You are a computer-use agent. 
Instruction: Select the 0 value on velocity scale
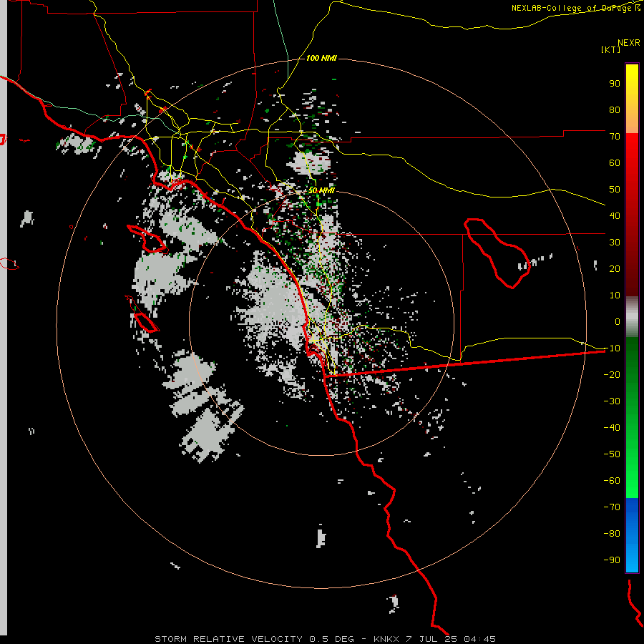coord(618,322)
